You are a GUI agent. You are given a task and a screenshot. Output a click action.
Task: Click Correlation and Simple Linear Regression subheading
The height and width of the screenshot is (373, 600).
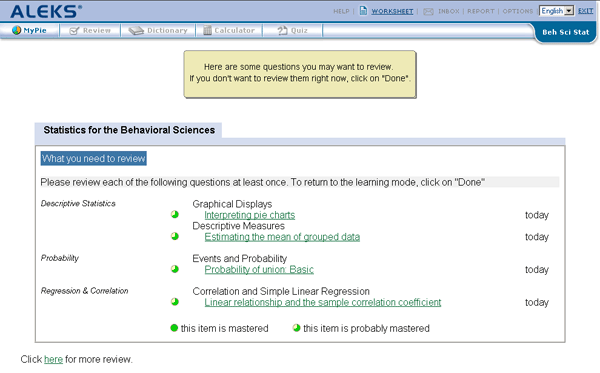pos(281,292)
